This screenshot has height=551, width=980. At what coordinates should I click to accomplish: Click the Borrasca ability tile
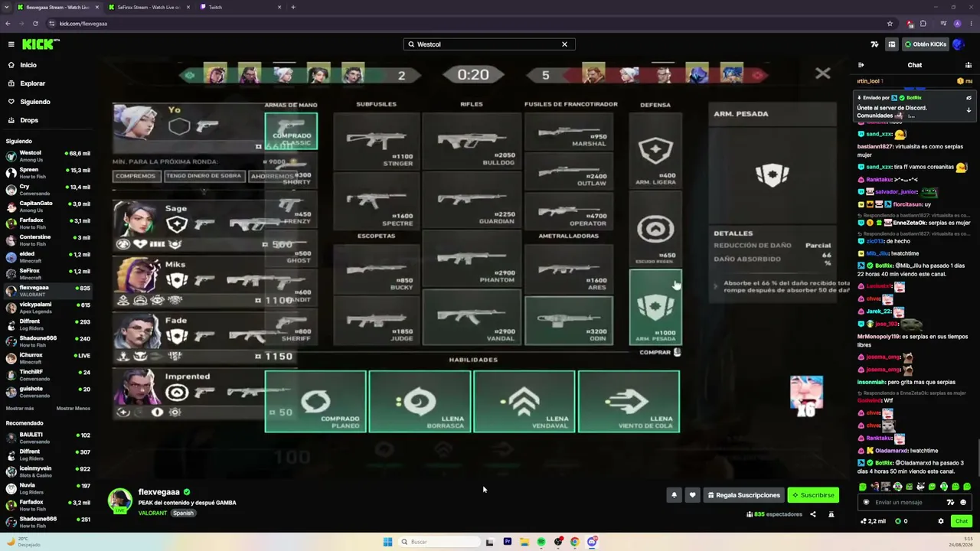[x=420, y=402]
